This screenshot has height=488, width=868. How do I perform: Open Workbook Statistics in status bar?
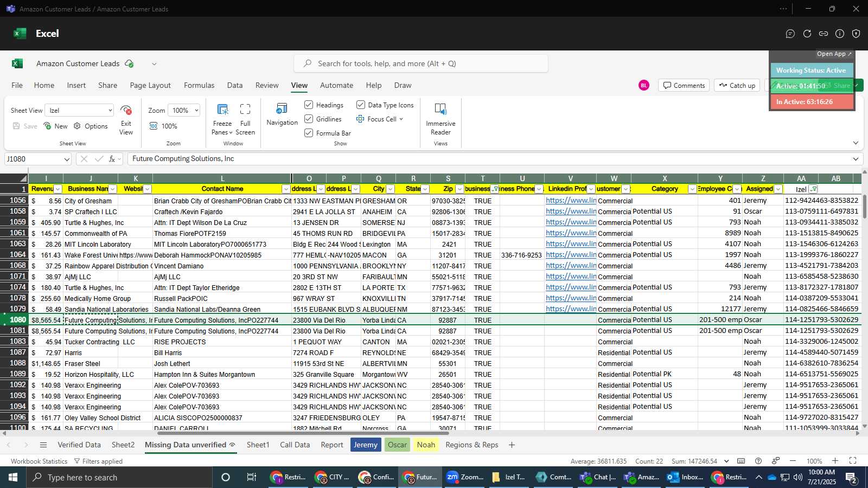(x=39, y=461)
